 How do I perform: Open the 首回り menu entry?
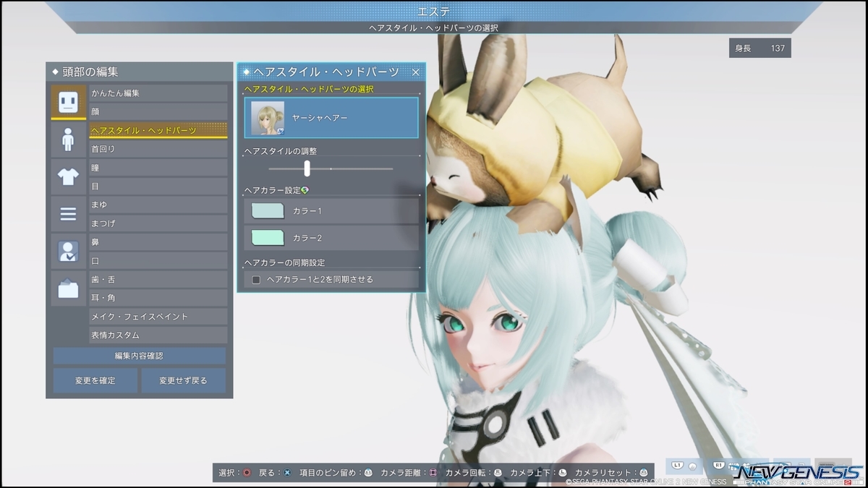(158, 149)
